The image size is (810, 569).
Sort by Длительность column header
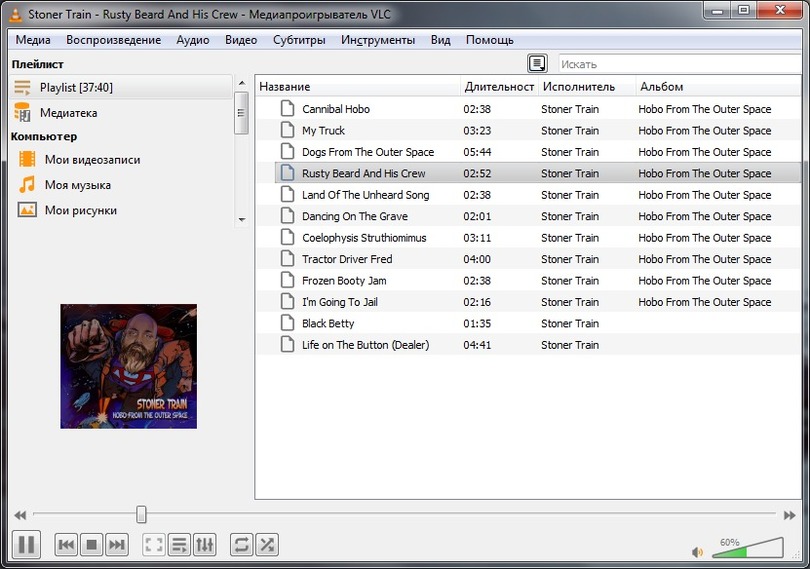click(499, 86)
